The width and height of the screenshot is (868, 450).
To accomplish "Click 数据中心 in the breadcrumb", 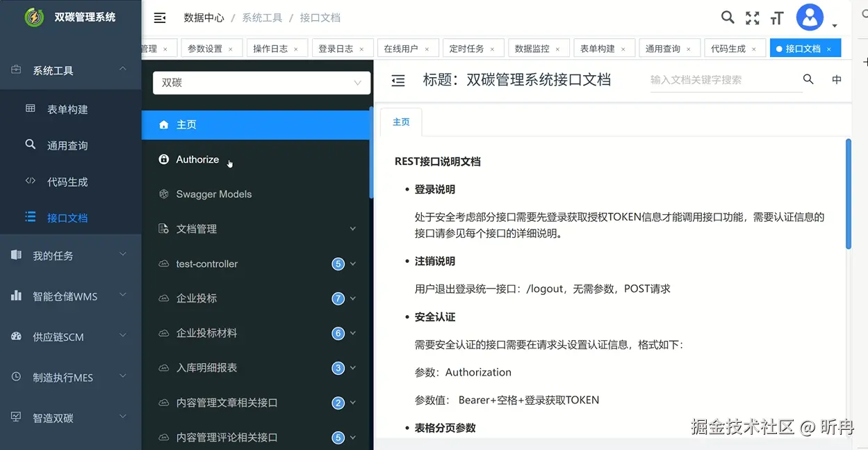I will coord(204,18).
